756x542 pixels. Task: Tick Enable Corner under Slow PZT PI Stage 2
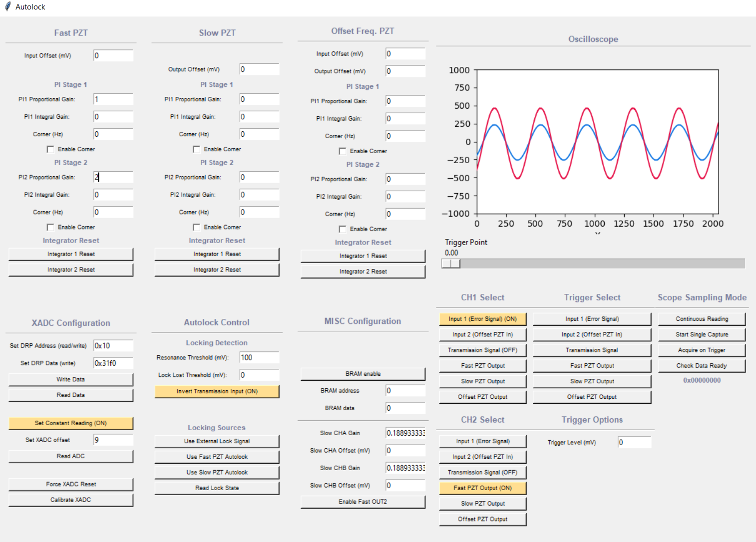[197, 227]
